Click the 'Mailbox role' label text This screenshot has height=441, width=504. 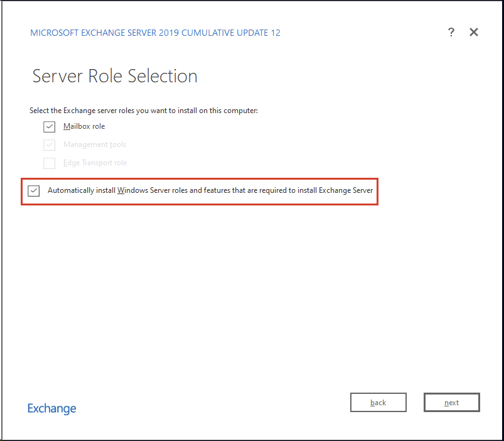pos(84,126)
